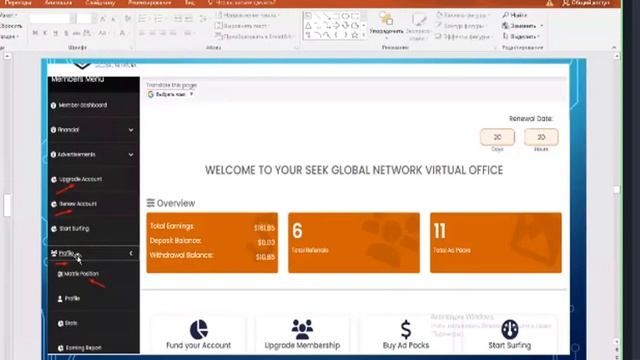Switch to the Анимация ribbon tab
Viewport: 640px width, 360px height.
[x=58, y=3]
